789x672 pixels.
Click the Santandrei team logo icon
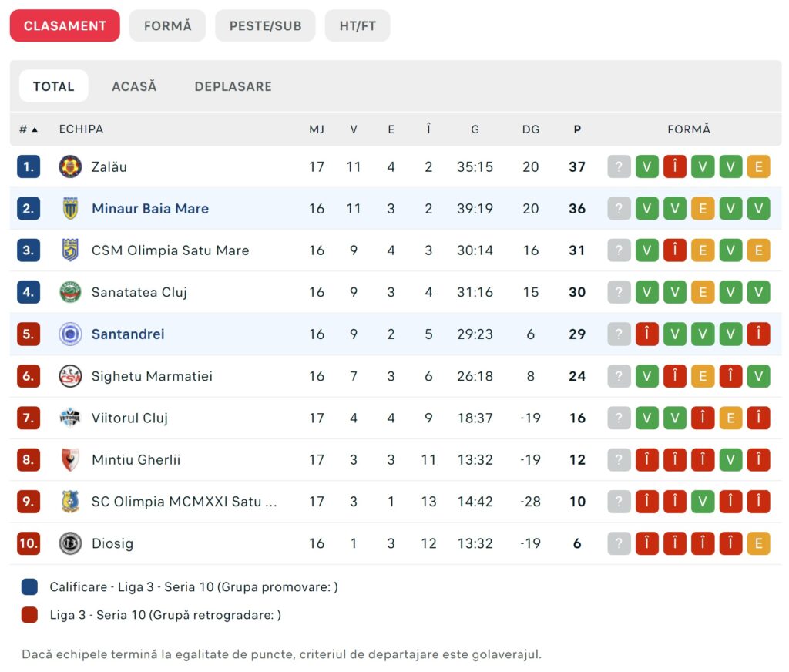tap(70, 334)
